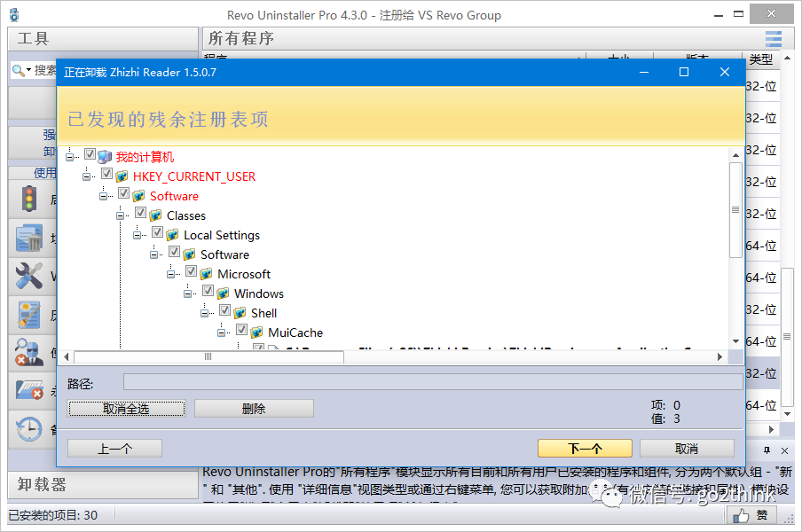Click program list right scroll arrow
Viewport: 802px width, 532px height.
771,429
